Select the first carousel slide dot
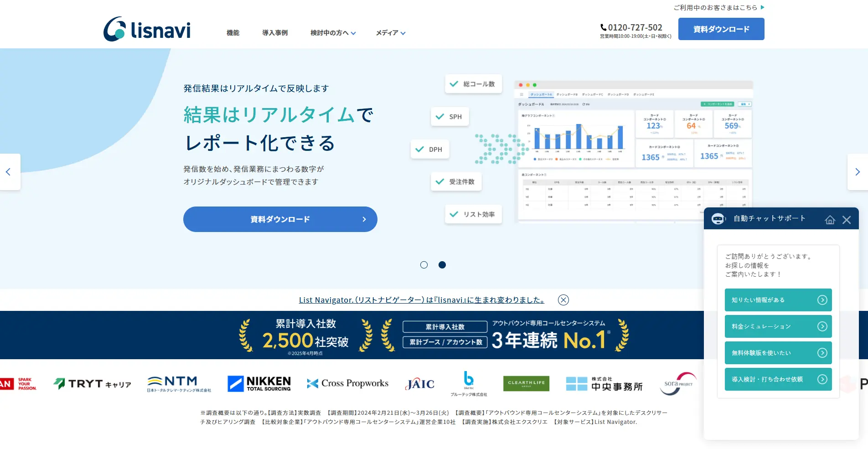868x449 pixels. coord(424,265)
